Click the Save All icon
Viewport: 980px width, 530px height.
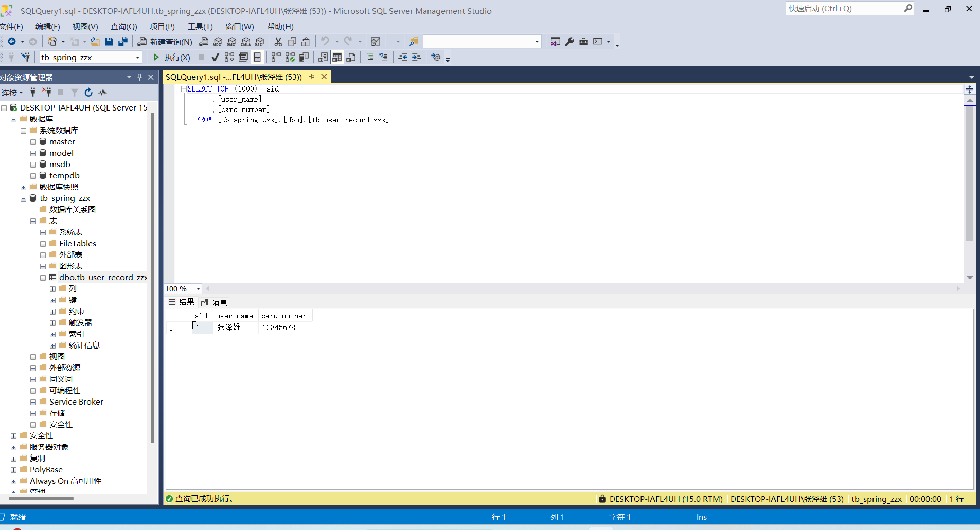tap(123, 42)
